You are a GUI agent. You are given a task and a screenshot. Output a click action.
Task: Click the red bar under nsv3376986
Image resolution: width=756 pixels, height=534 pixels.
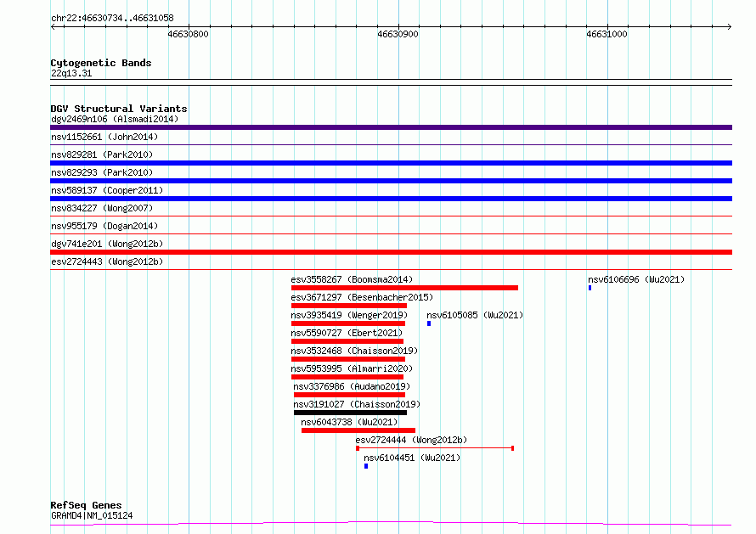click(349, 395)
